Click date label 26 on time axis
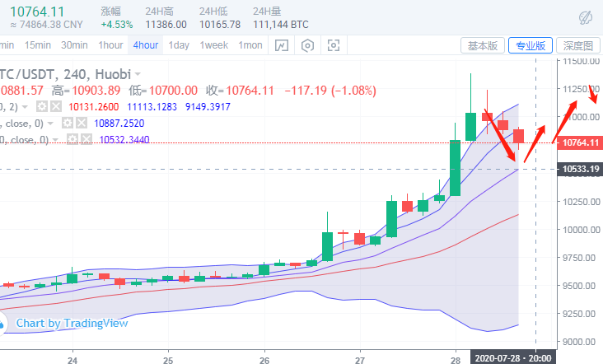Image resolution: width=603 pixels, height=364 pixels. (x=264, y=361)
